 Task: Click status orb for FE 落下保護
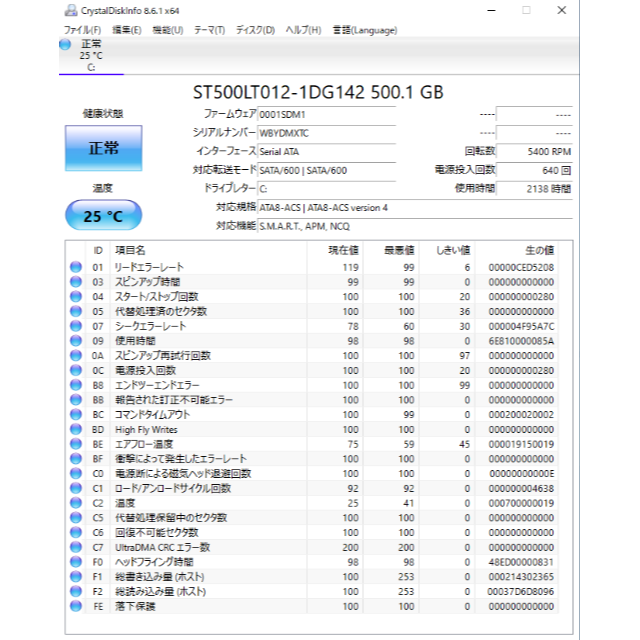point(76,606)
